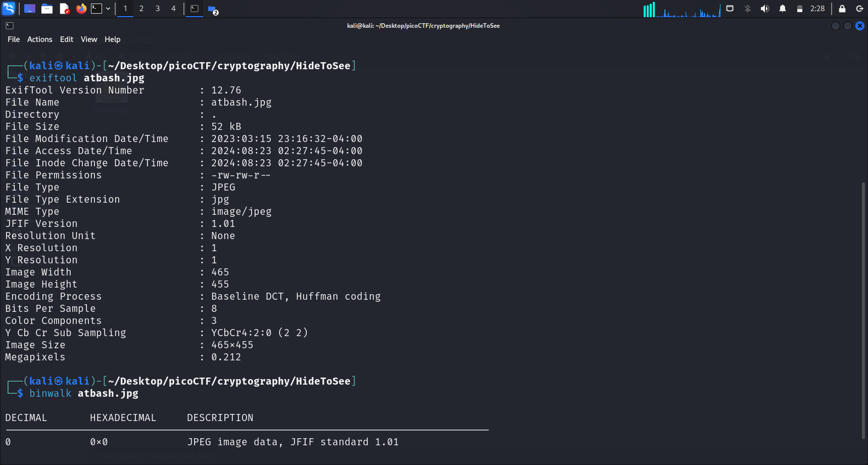868x465 pixels.
Task: Launch Firefox browser from the panel
Action: (81, 9)
